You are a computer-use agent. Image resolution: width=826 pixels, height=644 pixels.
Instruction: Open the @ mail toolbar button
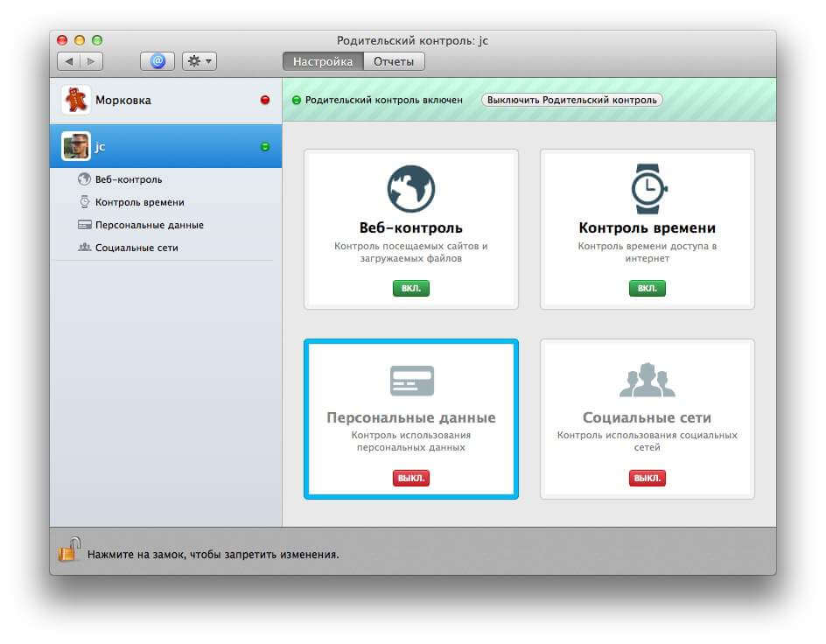point(157,61)
